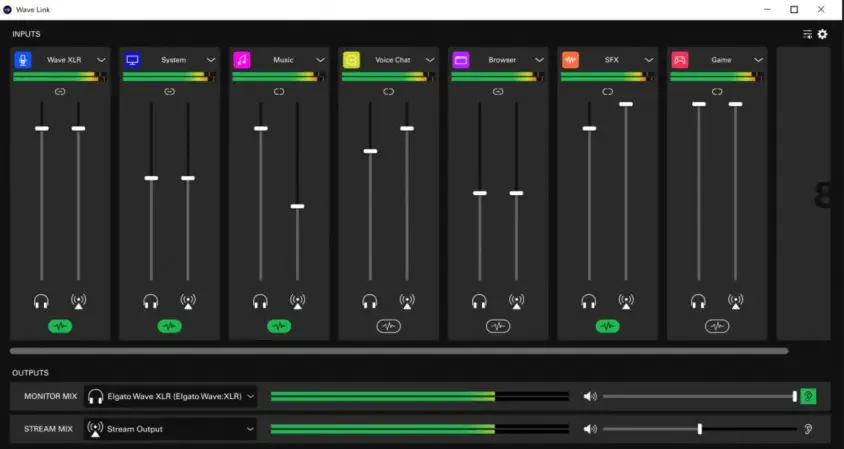Image resolution: width=844 pixels, height=449 pixels.
Task: Mute Game stream broadcast output
Action: [x=736, y=301]
